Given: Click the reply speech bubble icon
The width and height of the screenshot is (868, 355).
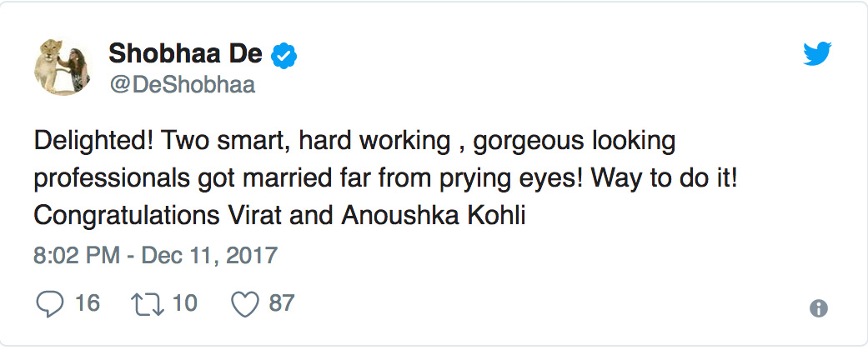Looking at the screenshot, I should point(49,303).
